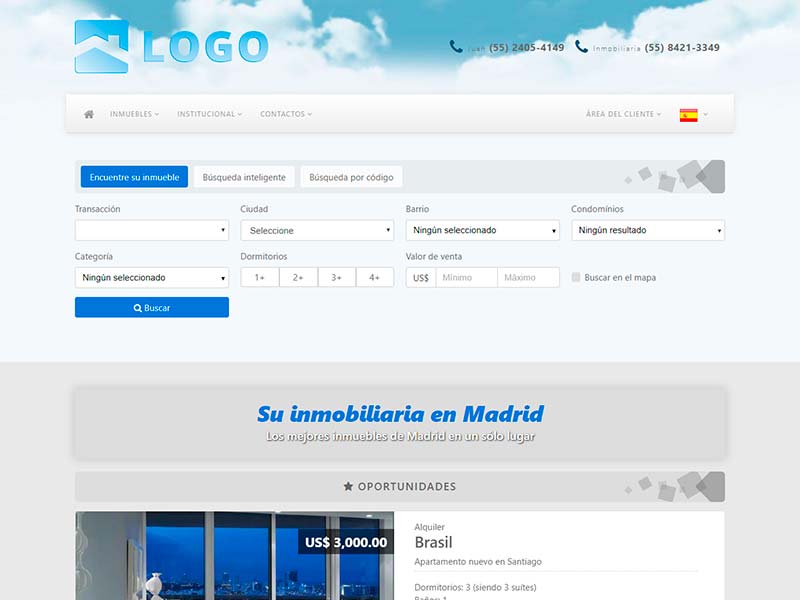Click the home icon in navigation bar
The height and width of the screenshot is (600, 800).
pyautogui.click(x=89, y=114)
